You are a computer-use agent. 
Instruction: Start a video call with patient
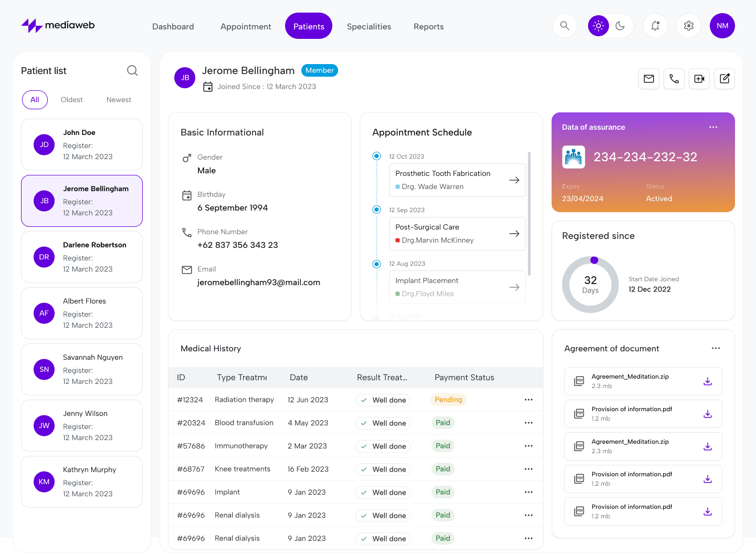pos(699,79)
